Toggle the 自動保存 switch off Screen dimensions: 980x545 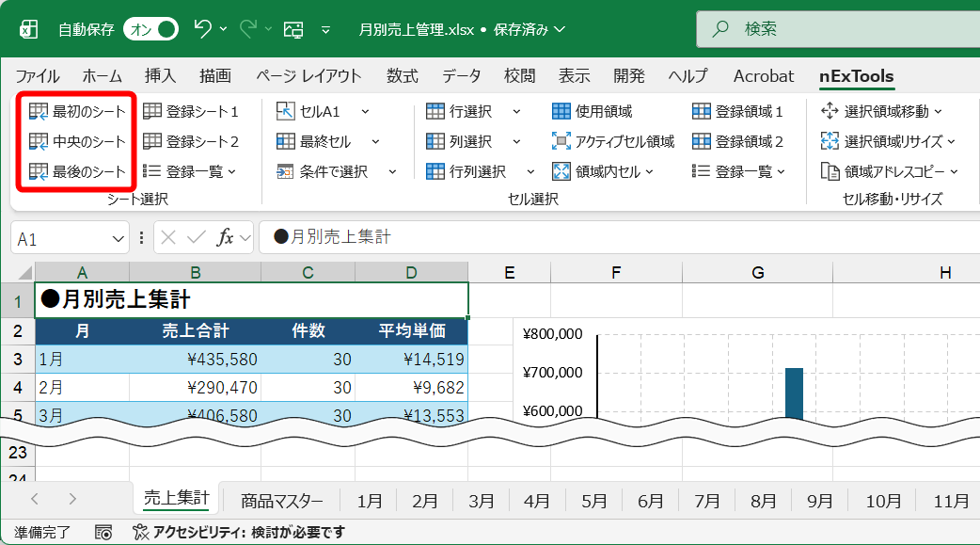pos(150,29)
